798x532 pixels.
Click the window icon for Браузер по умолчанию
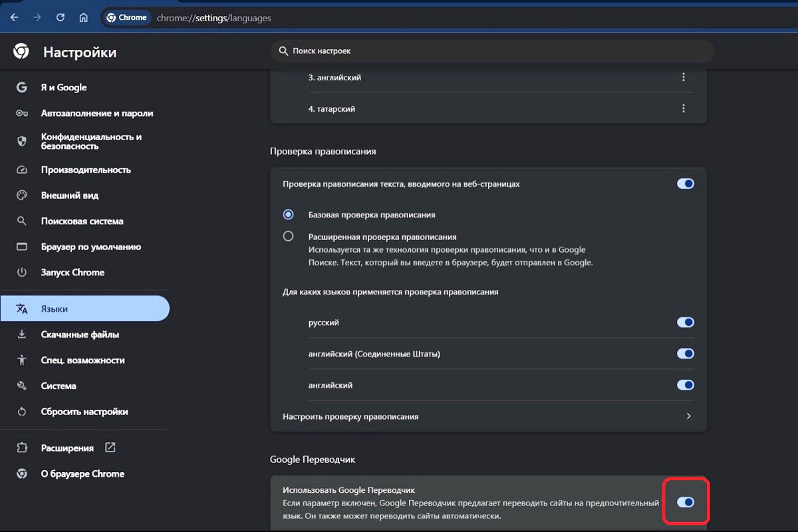22,247
